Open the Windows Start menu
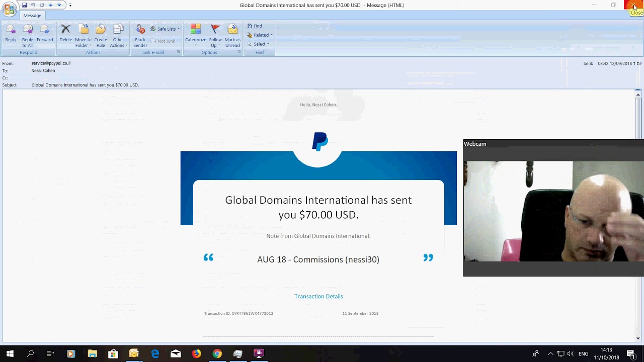Screen dimensions: 644x362 tap(10, 353)
